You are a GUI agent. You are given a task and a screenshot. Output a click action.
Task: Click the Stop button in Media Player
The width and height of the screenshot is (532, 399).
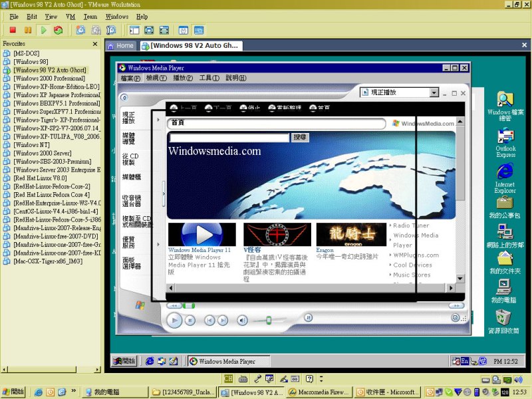190,320
